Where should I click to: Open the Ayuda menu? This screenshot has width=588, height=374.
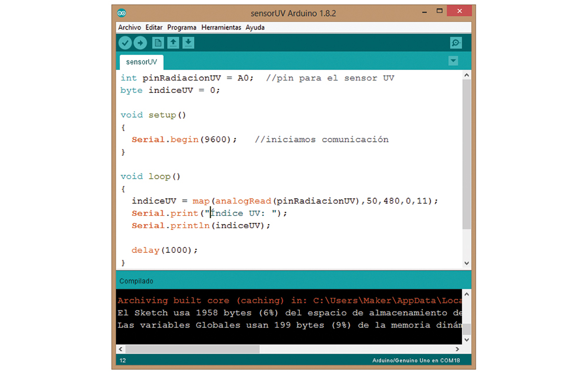(255, 28)
